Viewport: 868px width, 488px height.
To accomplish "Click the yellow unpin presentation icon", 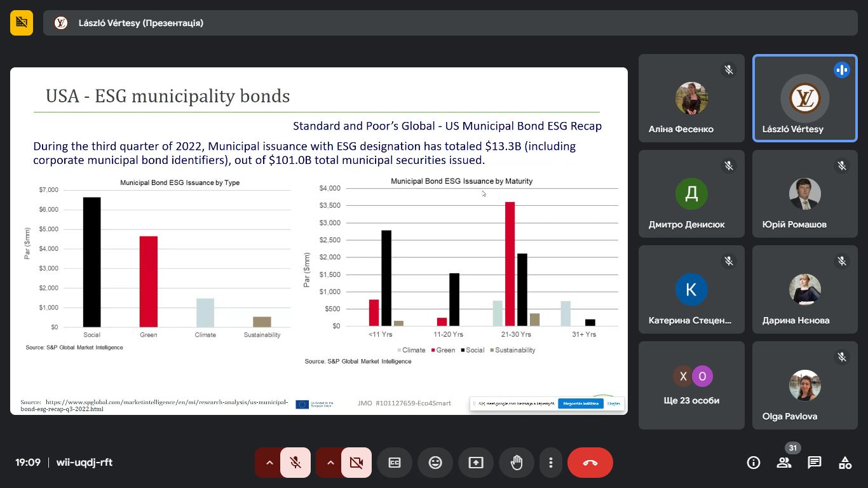I will click(22, 23).
